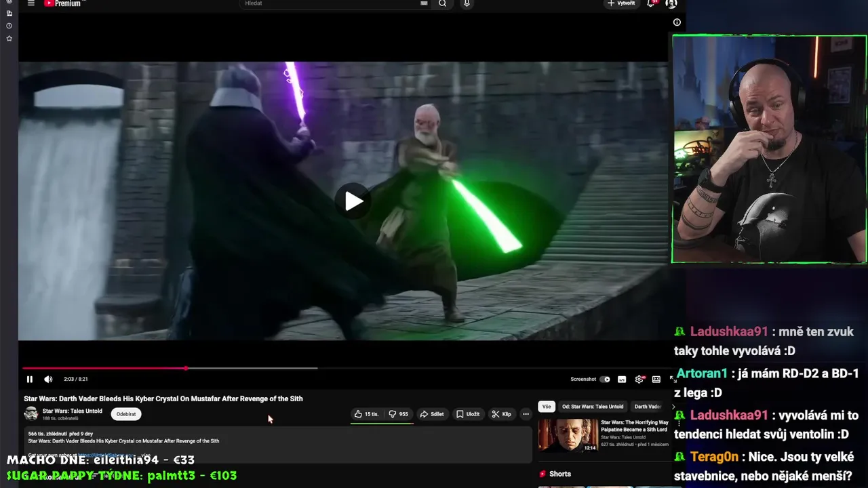
Task: Click the SUGAR DADDY TÝDNE overlay text
Action: 121,476
